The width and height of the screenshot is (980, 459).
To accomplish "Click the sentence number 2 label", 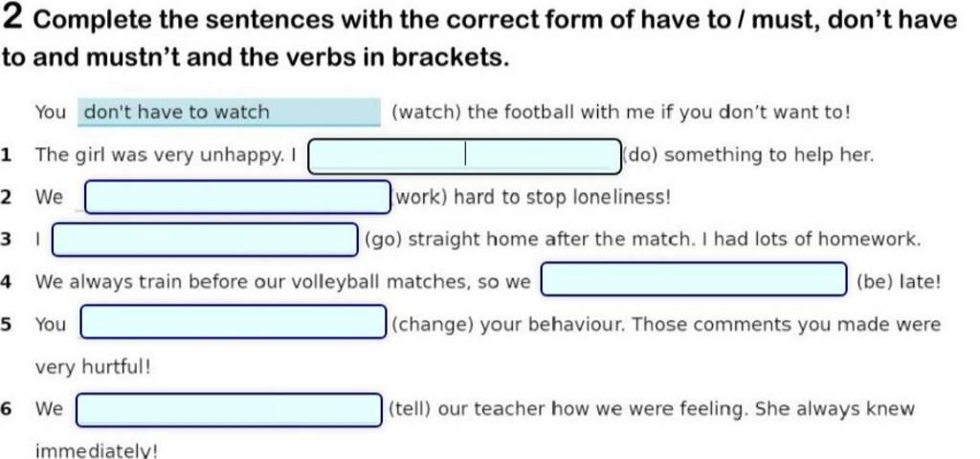I will point(7,197).
